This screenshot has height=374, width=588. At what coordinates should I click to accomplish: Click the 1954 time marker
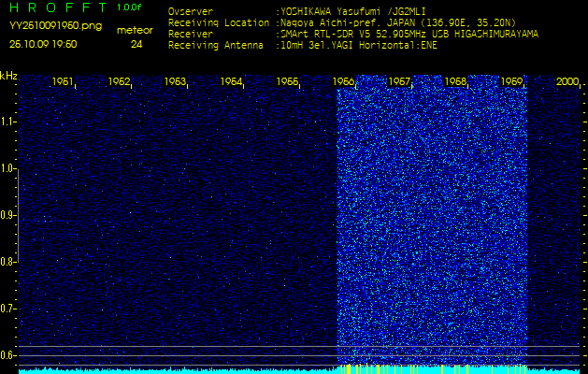coord(231,81)
